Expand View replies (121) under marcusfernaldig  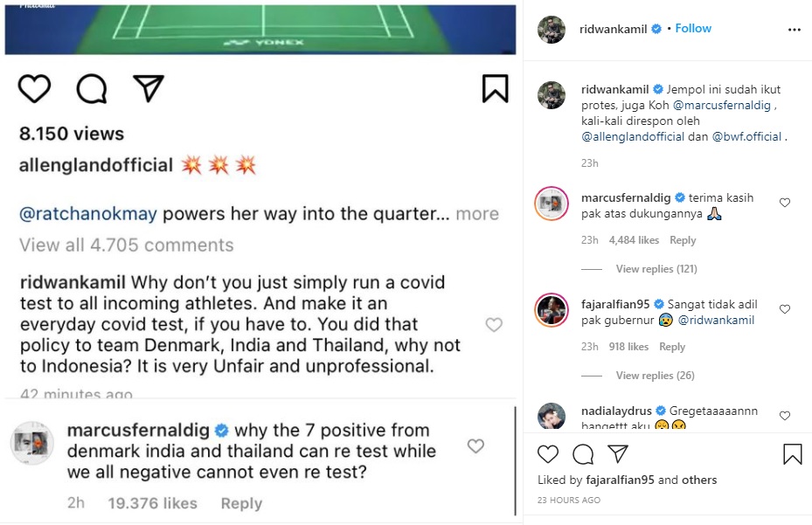656,269
